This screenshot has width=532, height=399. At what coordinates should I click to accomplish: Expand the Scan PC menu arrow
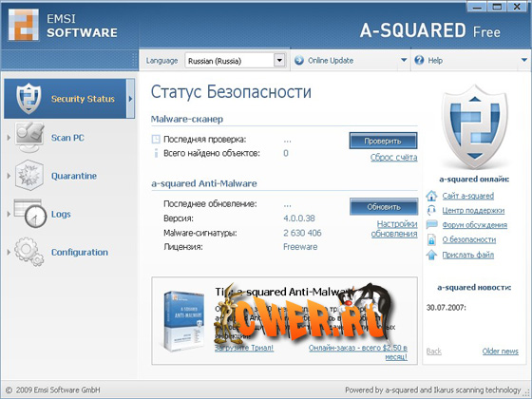[x=9, y=138]
